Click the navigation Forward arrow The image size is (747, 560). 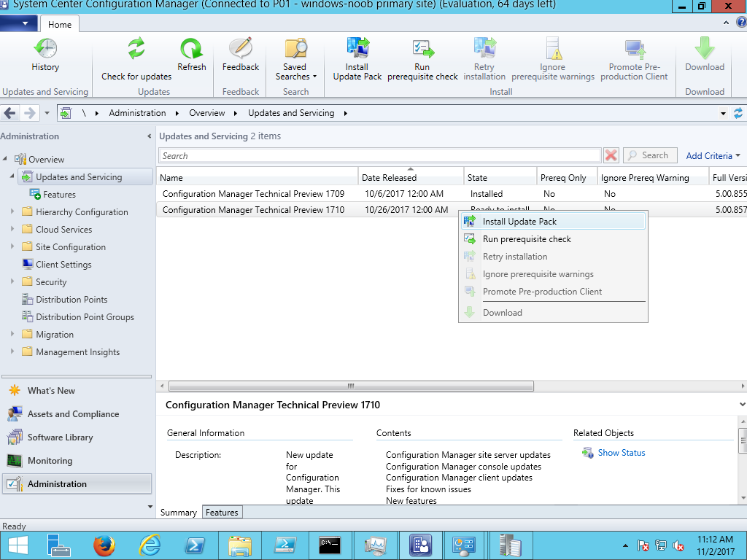(29, 113)
